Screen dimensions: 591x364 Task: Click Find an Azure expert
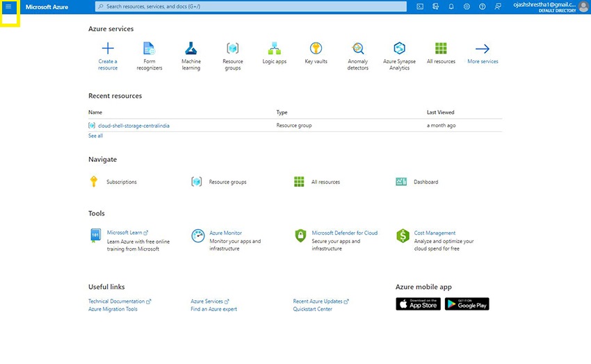point(213,309)
